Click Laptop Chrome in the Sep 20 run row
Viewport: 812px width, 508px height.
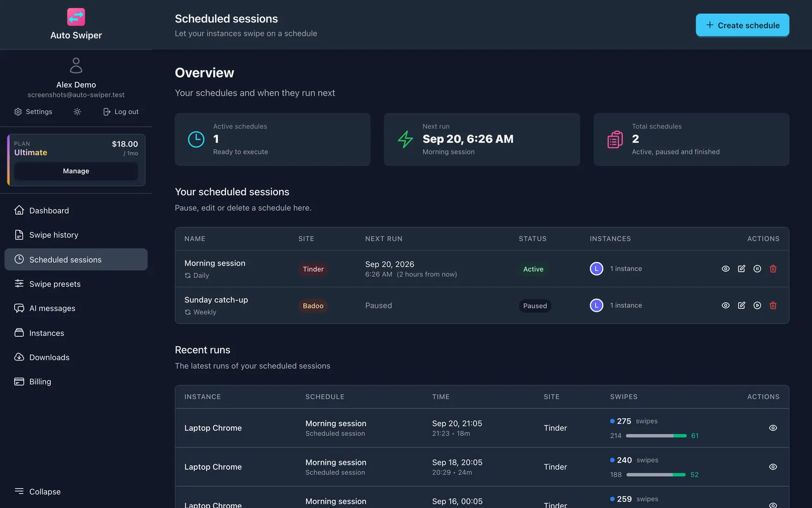coord(213,428)
